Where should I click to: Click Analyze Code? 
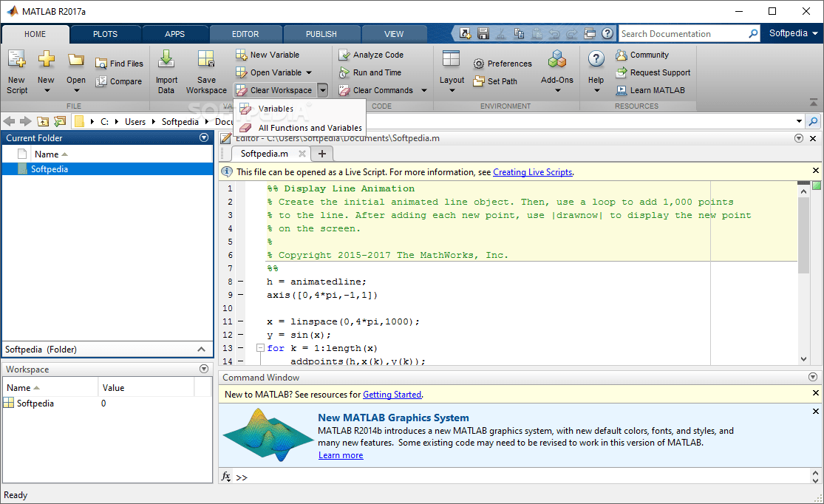[371, 55]
